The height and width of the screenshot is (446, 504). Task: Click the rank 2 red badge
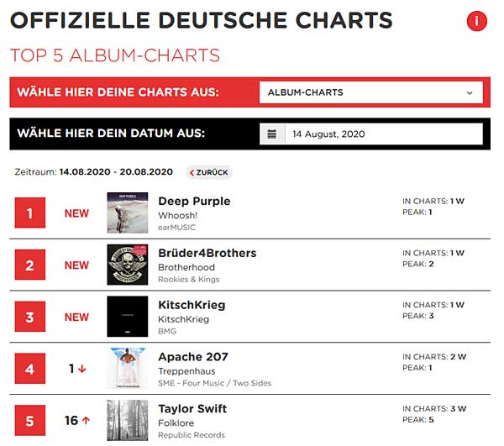[30, 265]
